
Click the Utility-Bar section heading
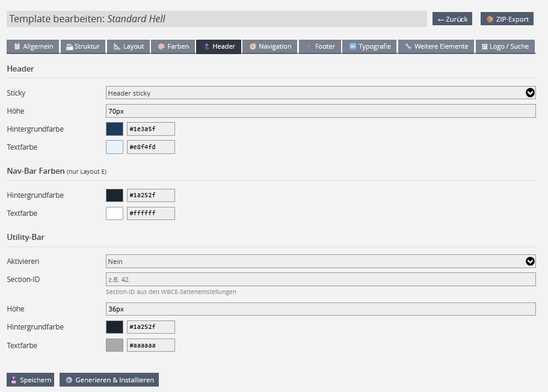pos(25,237)
